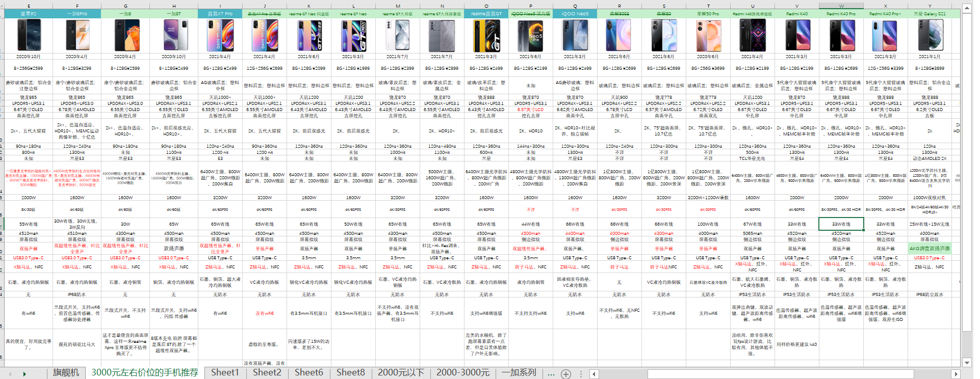The width and height of the screenshot is (980, 379).
Task: Switch to Sheet2 tab
Action: 267,373
